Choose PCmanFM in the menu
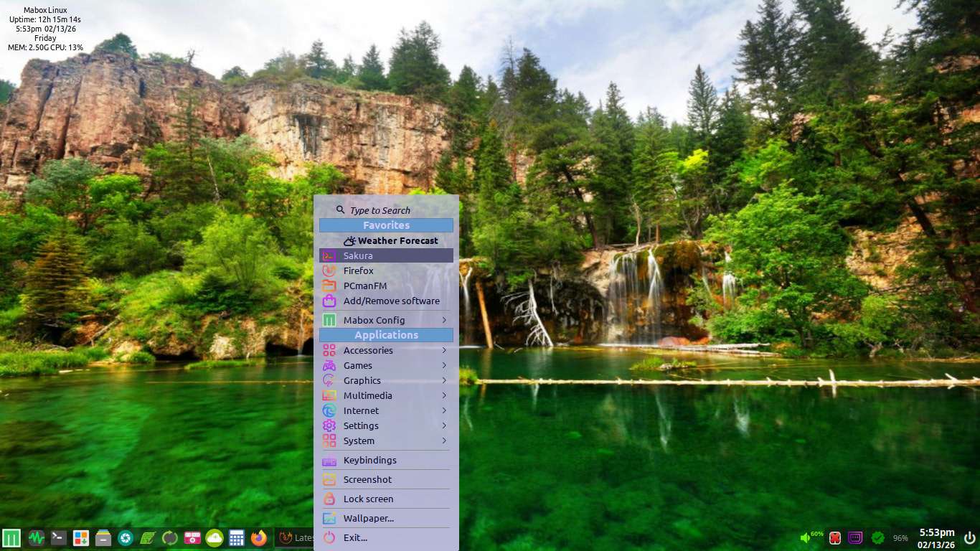980x551 pixels. point(386,286)
